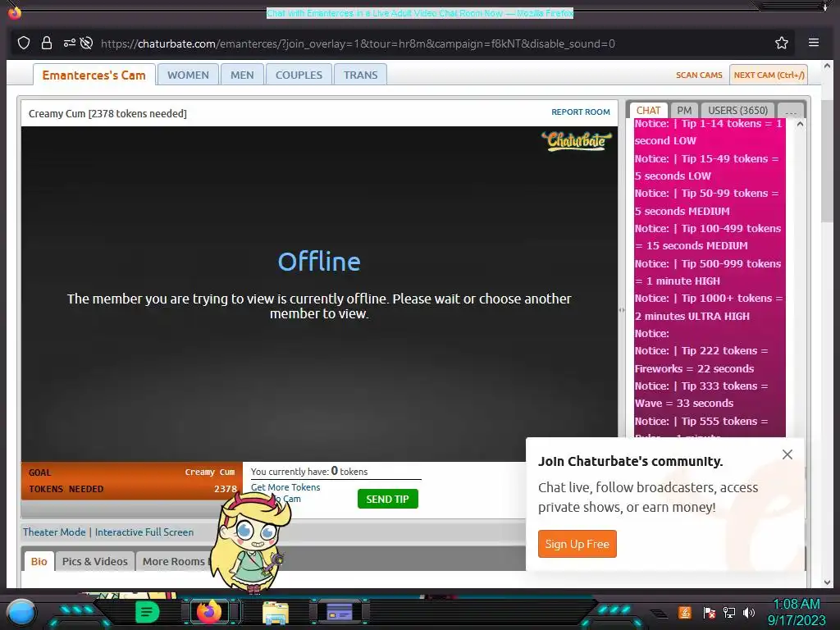Viewport: 840px width, 630px height.
Task: Click the page scrollbar up arrow
Action: (x=827, y=66)
